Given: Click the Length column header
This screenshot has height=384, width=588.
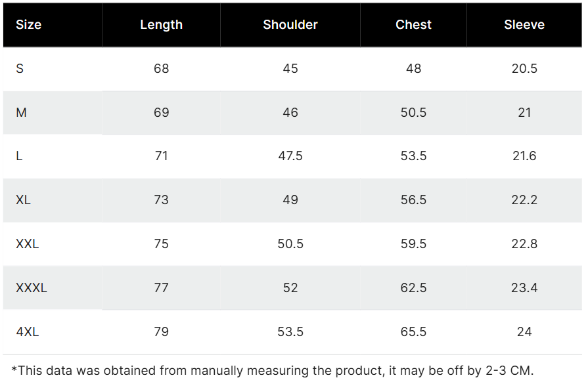Looking at the screenshot, I should [161, 25].
